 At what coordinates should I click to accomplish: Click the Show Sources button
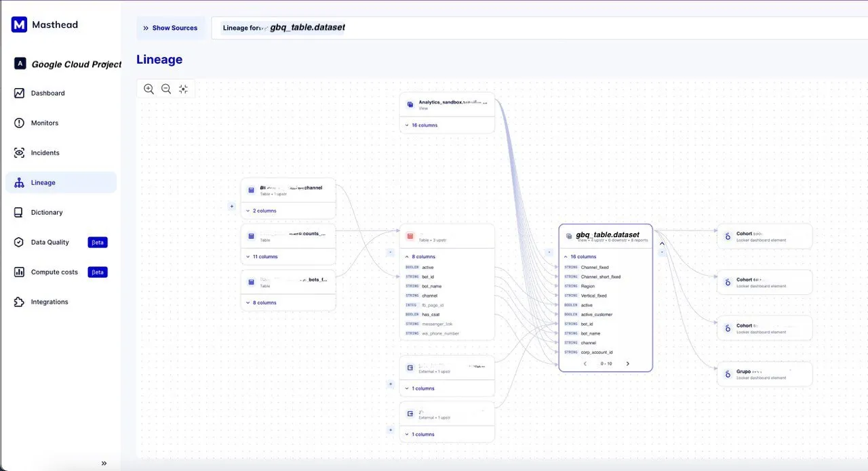pos(170,28)
